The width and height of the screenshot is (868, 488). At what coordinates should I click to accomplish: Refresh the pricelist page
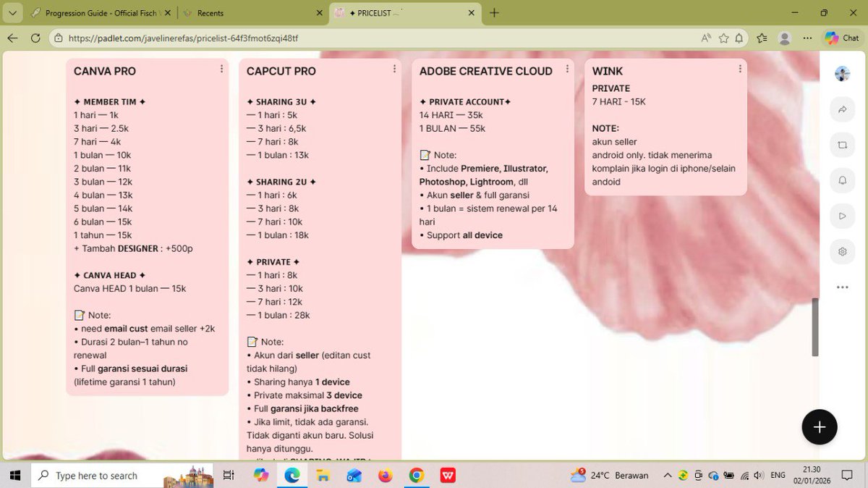point(35,38)
